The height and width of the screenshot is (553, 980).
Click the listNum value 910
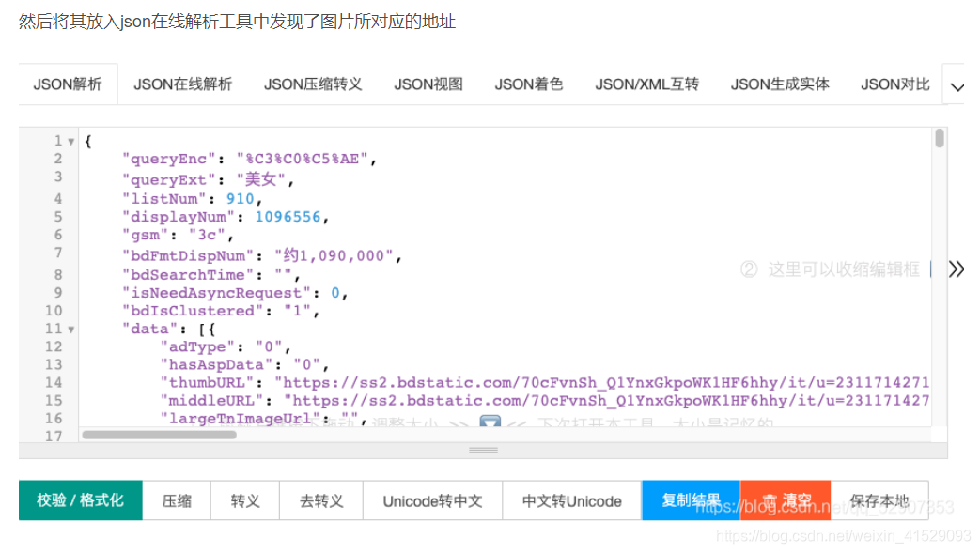[240, 199]
